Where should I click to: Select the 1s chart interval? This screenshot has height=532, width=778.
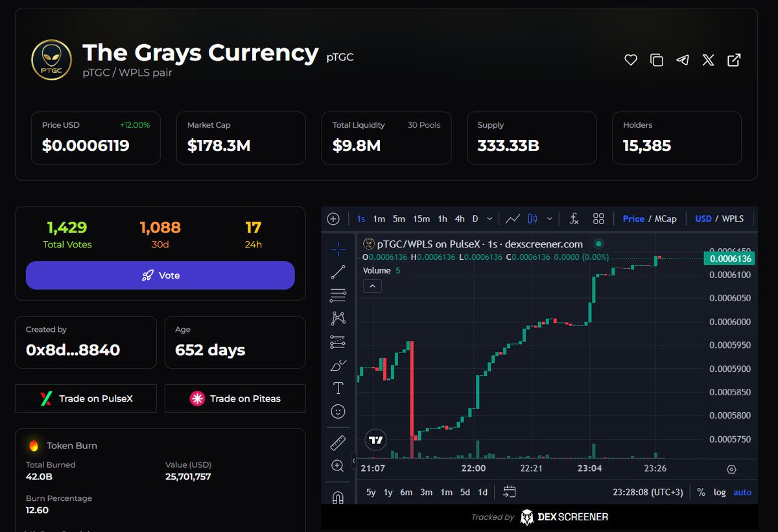[x=361, y=219]
